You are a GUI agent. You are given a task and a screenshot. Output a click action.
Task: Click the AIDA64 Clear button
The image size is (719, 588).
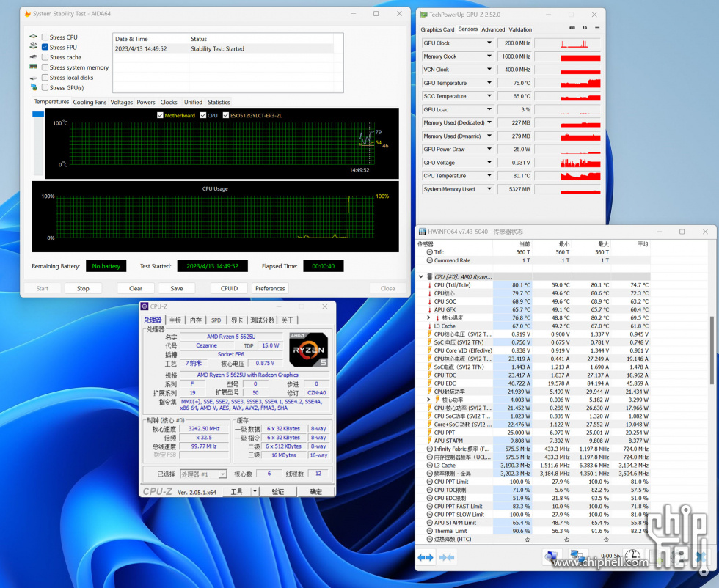coord(136,288)
